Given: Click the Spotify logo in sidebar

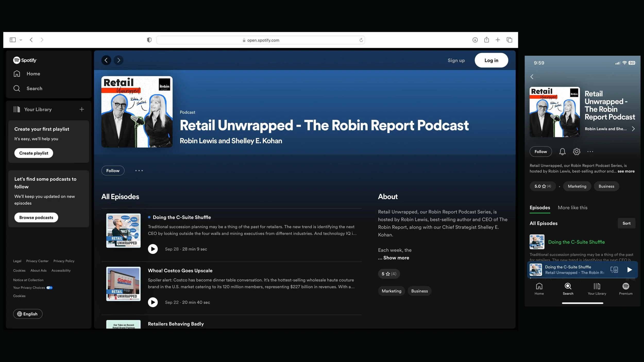Looking at the screenshot, I should (x=25, y=60).
